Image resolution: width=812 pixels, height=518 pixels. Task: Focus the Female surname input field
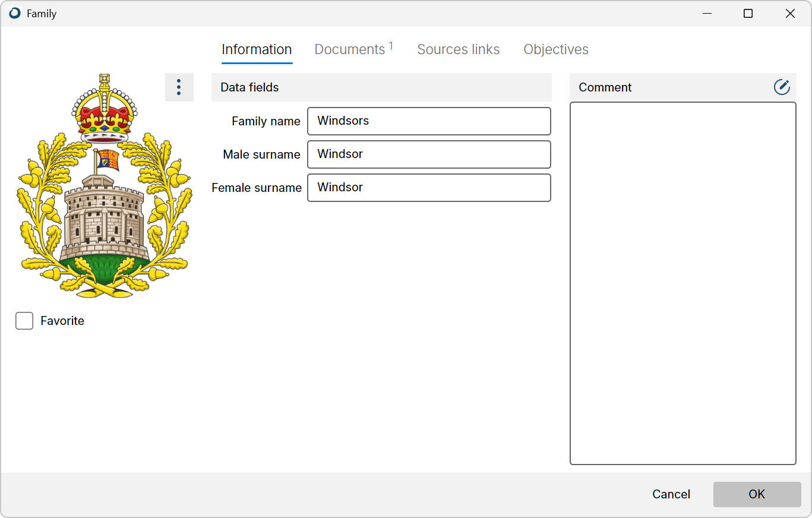pyautogui.click(x=429, y=188)
